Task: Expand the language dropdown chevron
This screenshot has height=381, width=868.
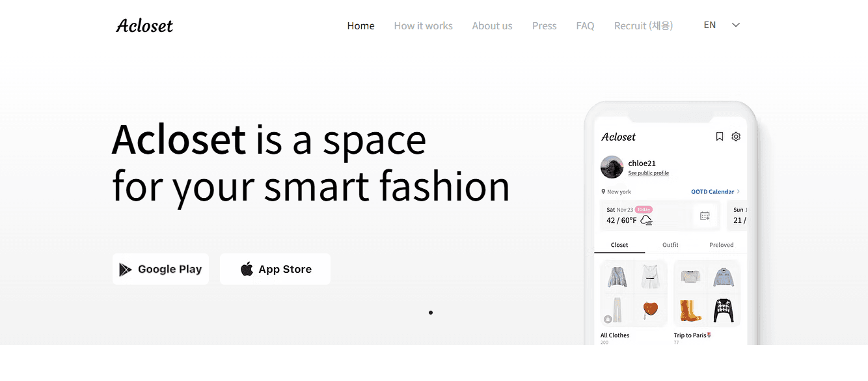Action: [736, 25]
